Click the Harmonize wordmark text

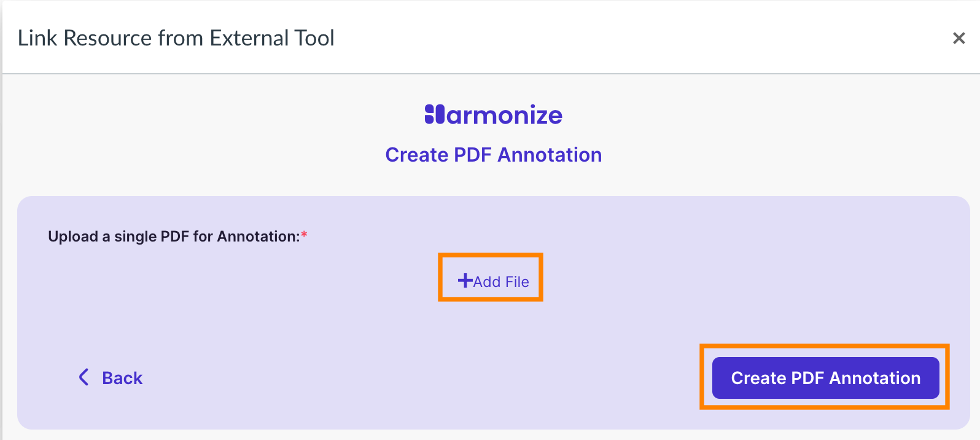(504, 115)
